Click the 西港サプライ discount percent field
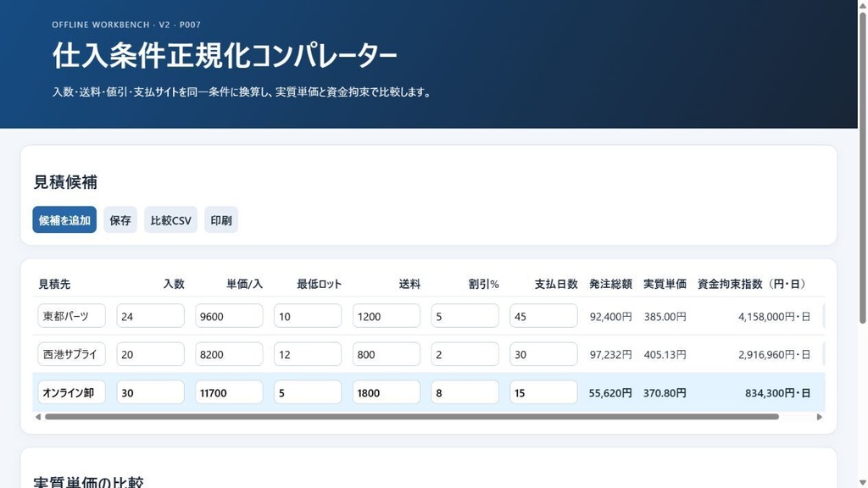The width and height of the screenshot is (868, 488). click(465, 354)
